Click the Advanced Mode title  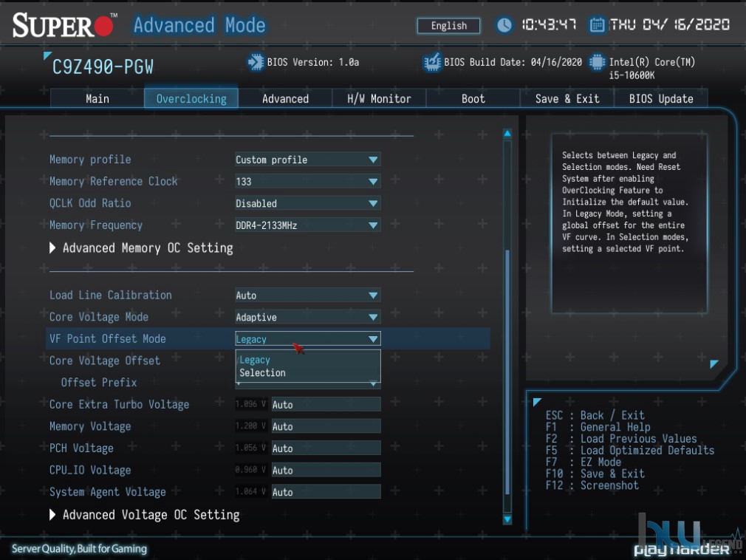pyautogui.click(x=199, y=24)
